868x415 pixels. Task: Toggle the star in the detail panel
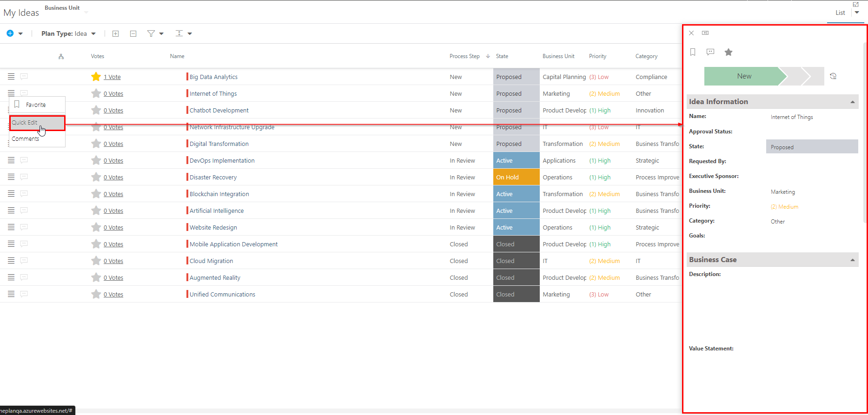pyautogui.click(x=729, y=52)
